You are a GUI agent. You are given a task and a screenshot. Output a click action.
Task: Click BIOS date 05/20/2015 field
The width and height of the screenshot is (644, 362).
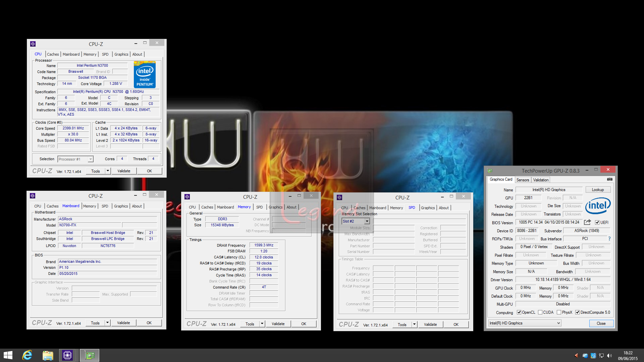[107, 274]
